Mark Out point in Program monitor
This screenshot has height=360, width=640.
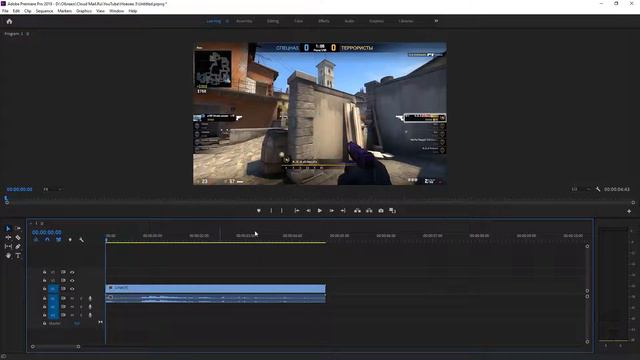tap(282, 211)
